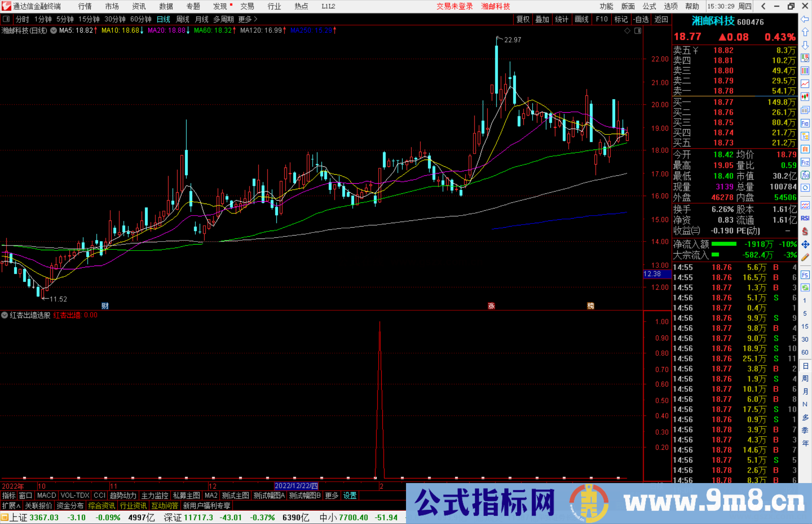Click the green 净流入额 progress bar
The height and width of the screenshot is (524, 812).
(724, 244)
